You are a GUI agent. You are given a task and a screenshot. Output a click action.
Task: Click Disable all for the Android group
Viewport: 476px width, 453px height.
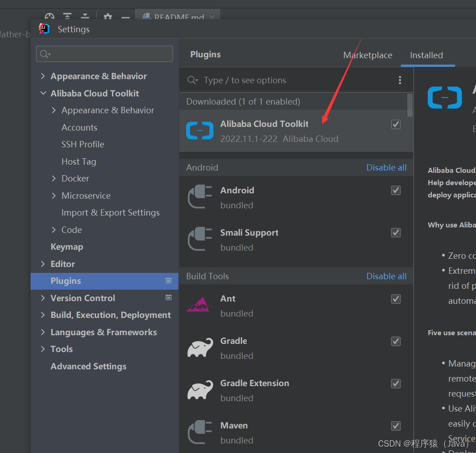pyautogui.click(x=386, y=167)
